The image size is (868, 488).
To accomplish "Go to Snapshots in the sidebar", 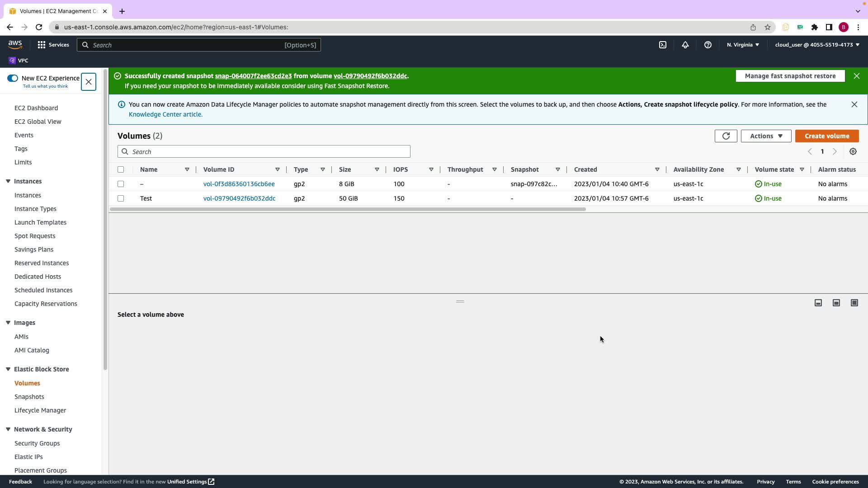I will [x=29, y=397].
